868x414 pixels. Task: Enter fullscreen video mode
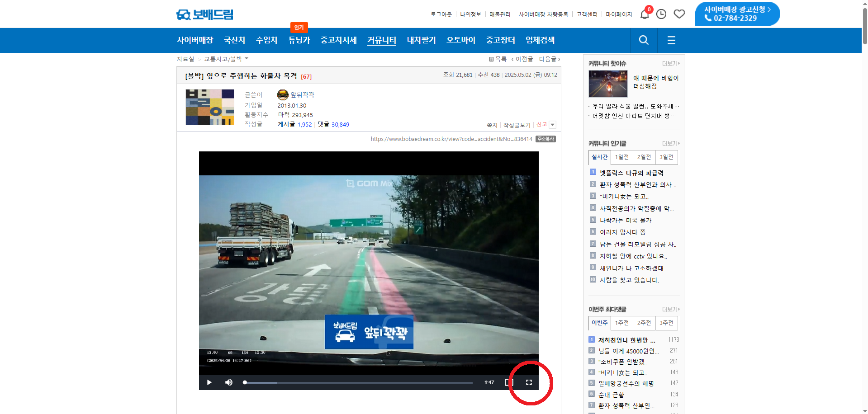click(529, 382)
